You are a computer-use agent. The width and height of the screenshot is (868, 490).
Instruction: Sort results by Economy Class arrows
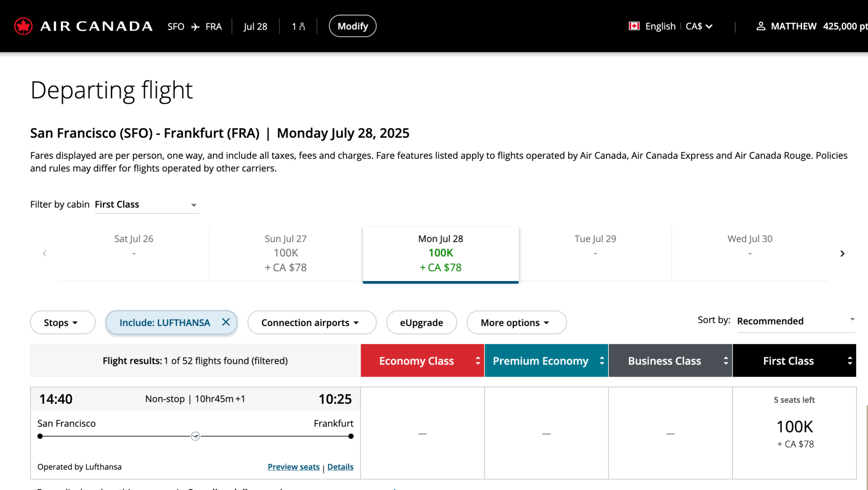click(478, 361)
